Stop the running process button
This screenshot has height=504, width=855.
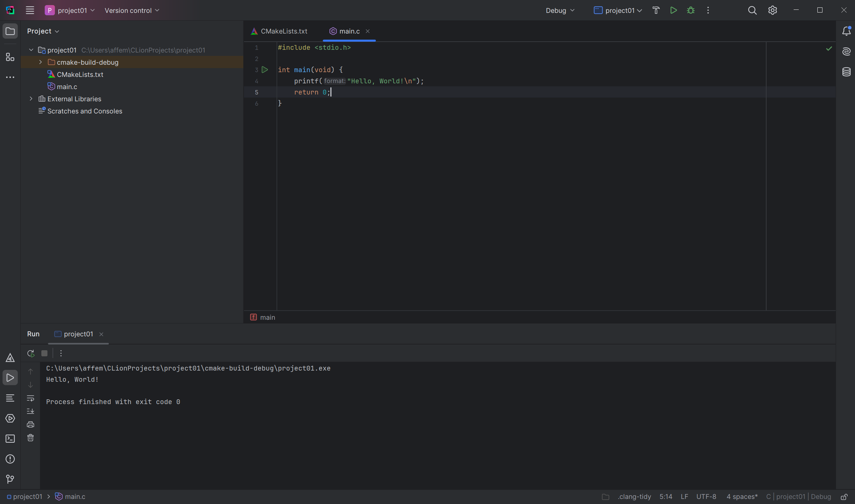coord(44,354)
